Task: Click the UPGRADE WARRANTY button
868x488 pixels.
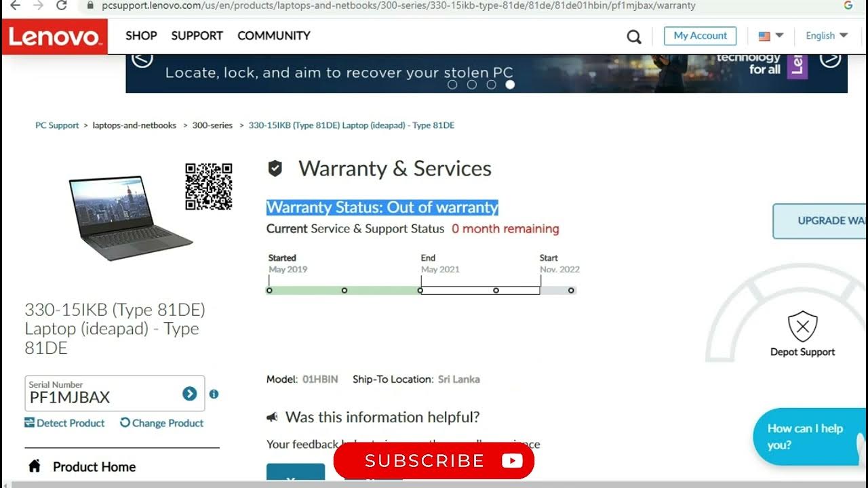Action: [820, 221]
